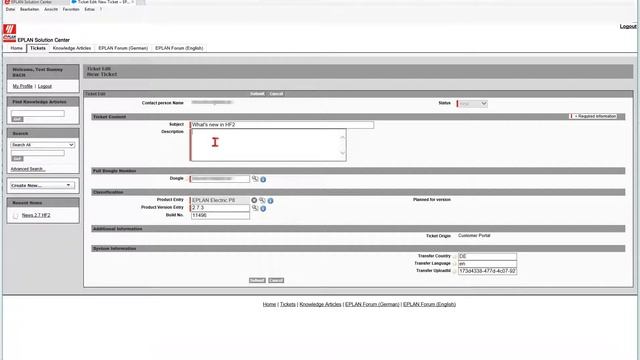
Task: Click the Customer Portal ticket origin text
Action: tap(474, 236)
